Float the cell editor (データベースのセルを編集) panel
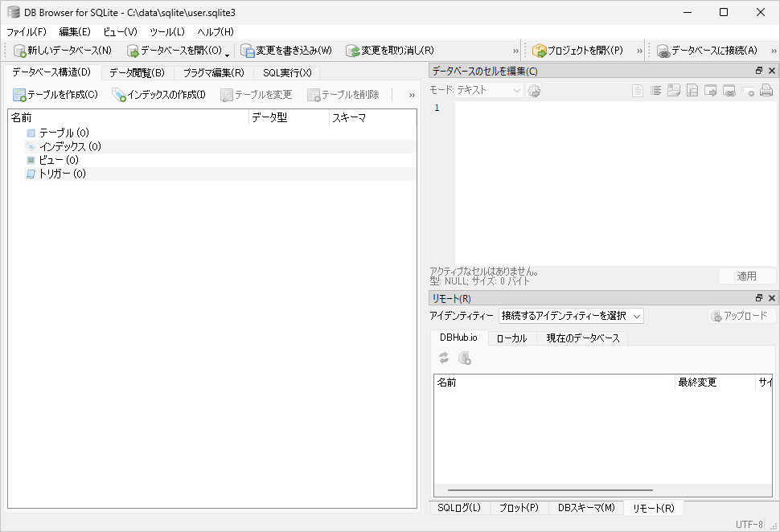The height and width of the screenshot is (532, 780). point(758,71)
